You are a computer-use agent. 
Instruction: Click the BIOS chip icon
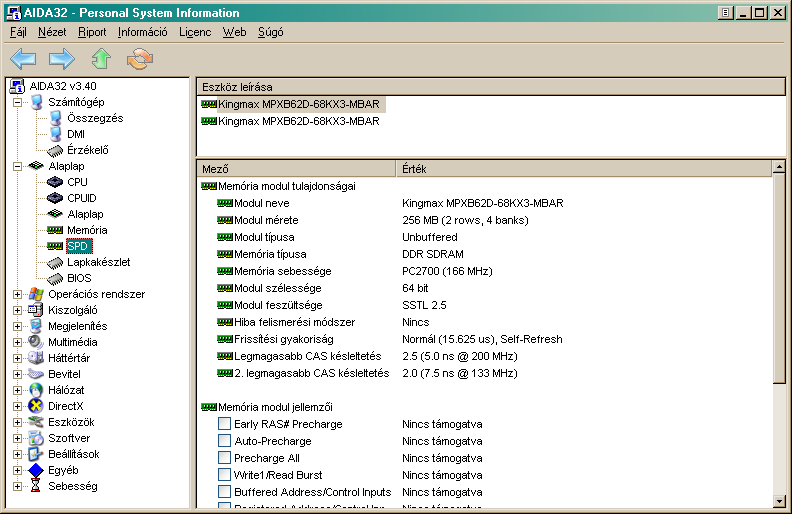click(55, 278)
